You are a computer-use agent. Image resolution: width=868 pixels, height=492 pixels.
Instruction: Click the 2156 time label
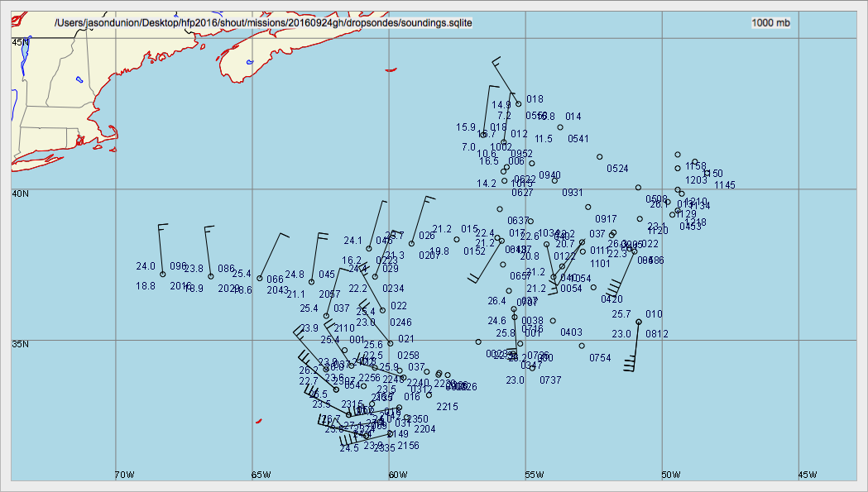pyautogui.click(x=409, y=446)
